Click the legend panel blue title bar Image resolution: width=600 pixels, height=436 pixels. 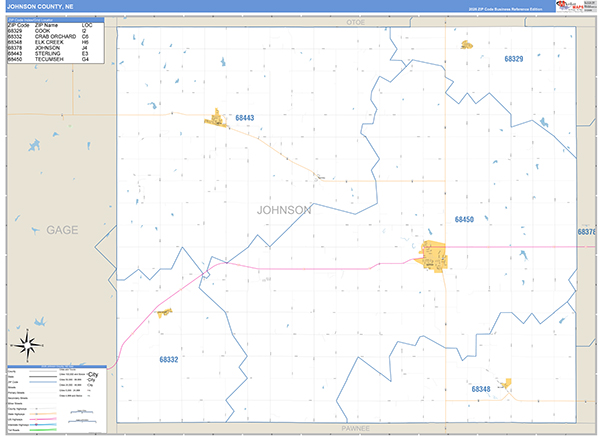click(57, 366)
